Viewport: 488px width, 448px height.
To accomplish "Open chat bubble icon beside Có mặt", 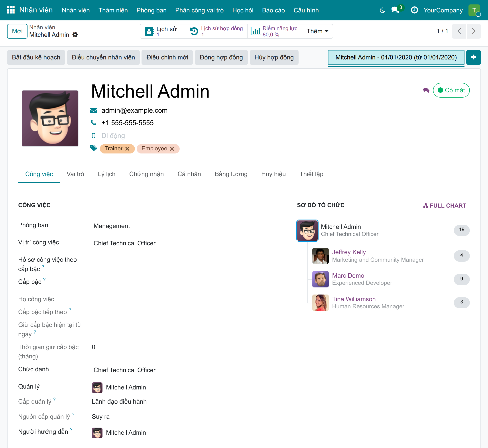I will (x=426, y=90).
